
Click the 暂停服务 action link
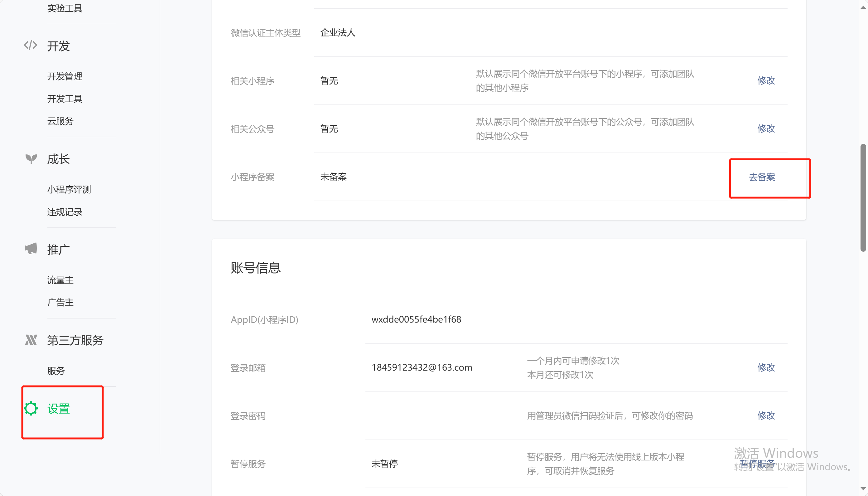point(757,464)
